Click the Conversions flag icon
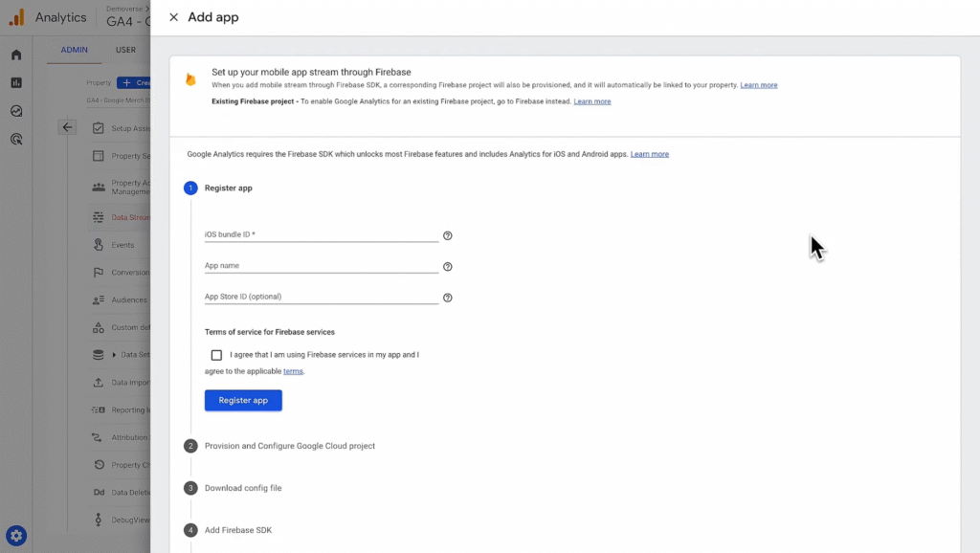This screenshot has height=553, width=980. [99, 273]
